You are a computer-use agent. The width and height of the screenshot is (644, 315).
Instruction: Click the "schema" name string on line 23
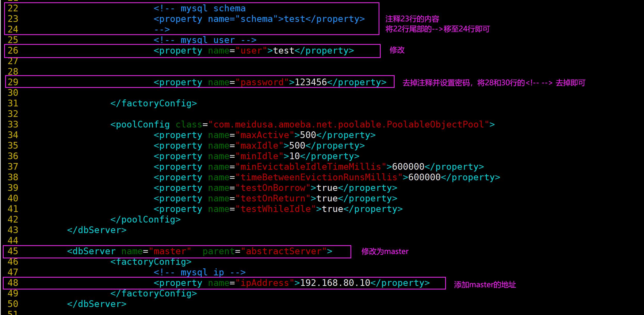click(257, 19)
